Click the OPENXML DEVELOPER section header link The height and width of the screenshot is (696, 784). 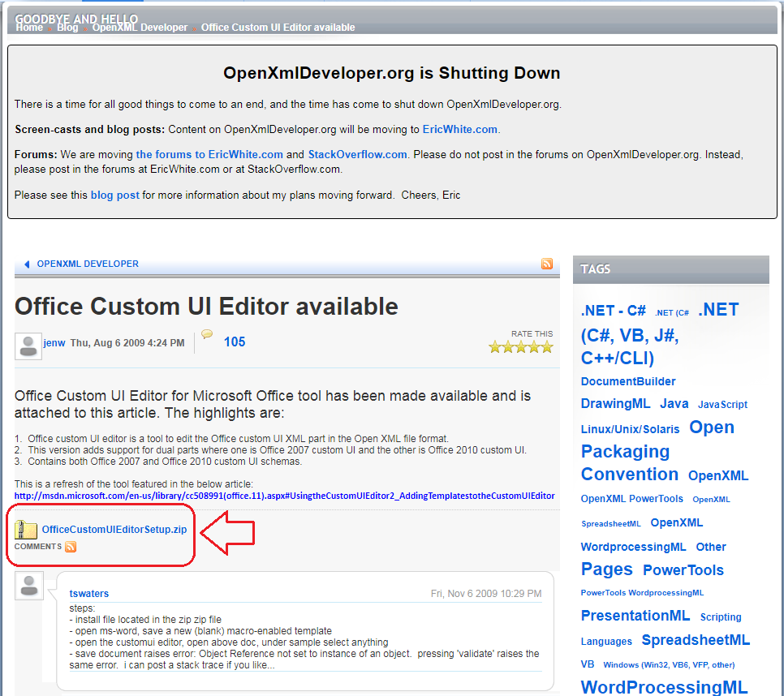coord(88,264)
